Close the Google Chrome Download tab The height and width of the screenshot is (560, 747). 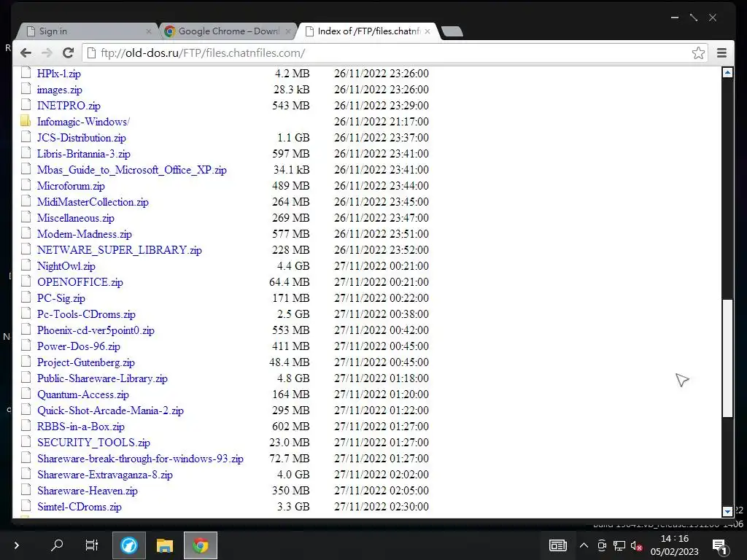click(x=287, y=31)
